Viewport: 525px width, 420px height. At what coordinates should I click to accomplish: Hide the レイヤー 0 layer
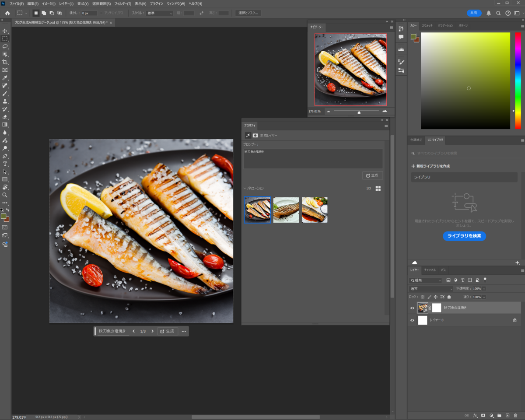pyautogui.click(x=412, y=320)
